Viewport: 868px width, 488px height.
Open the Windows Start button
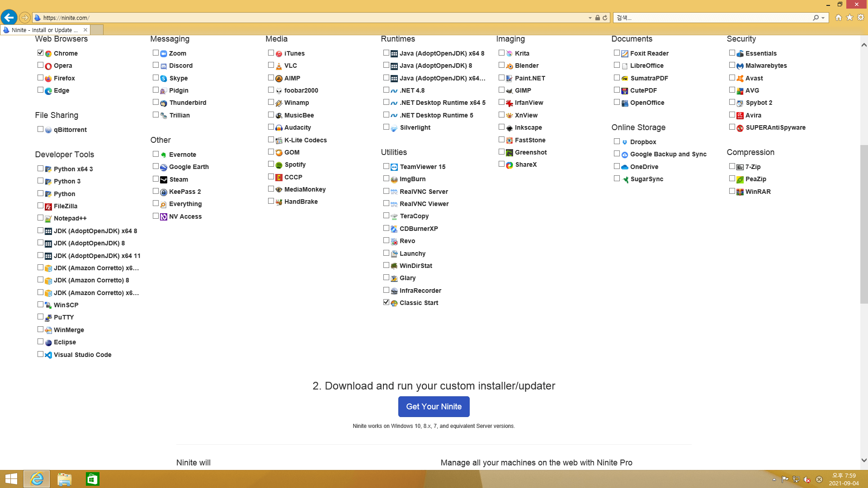tap(11, 479)
